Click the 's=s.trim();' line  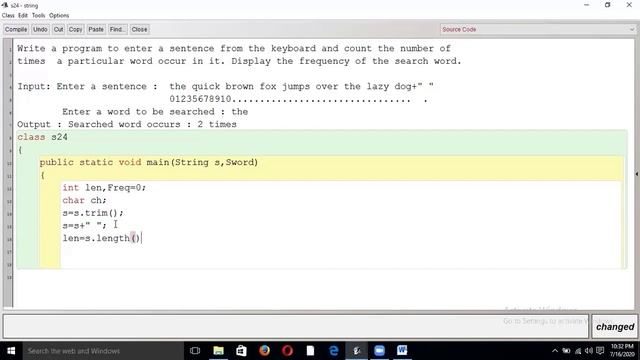click(x=93, y=213)
